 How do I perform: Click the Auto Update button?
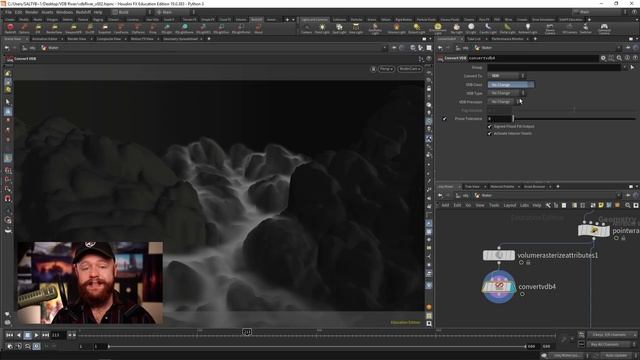[x=616, y=356]
